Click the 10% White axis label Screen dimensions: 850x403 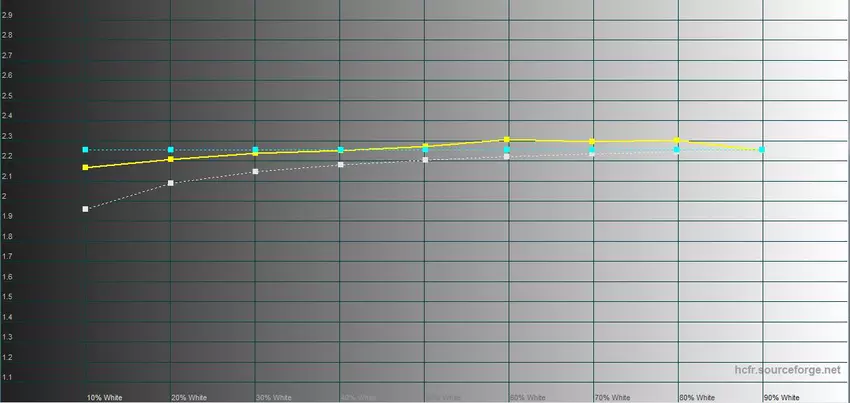(105, 397)
